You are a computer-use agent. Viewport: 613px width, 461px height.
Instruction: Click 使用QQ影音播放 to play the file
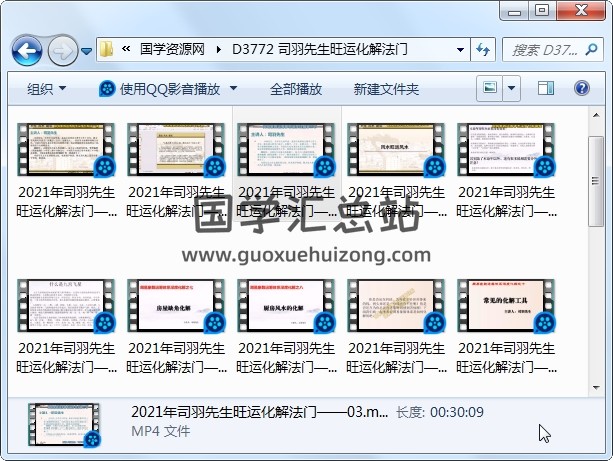click(x=160, y=89)
